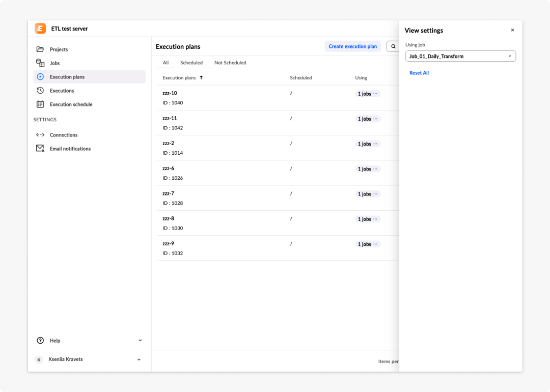The width and height of the screenshot is (550, 392).
Task: Click the Email notifications envelope icon
Action: (40, 148)
